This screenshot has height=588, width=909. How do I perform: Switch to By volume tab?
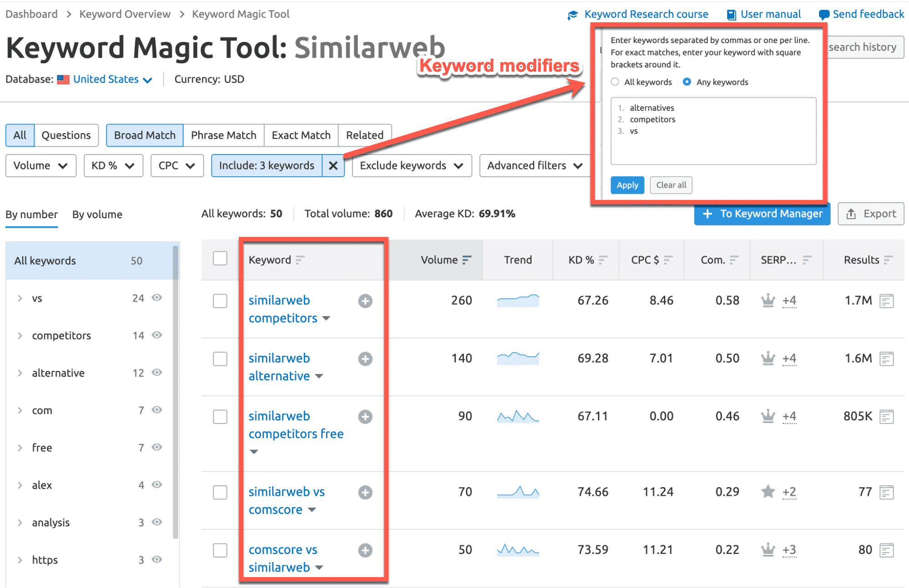pyautogui.click(x=97, y=214)
